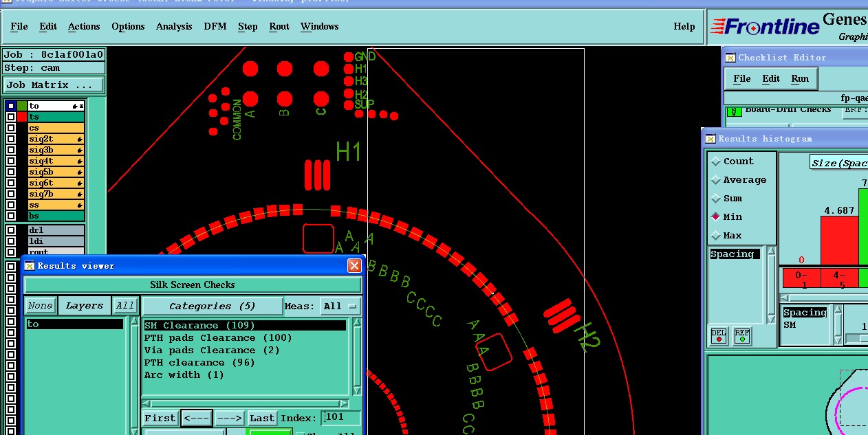Screen dimensions: 868x435
Task: Open the Meas All dropdown
Action: point(340,306)
